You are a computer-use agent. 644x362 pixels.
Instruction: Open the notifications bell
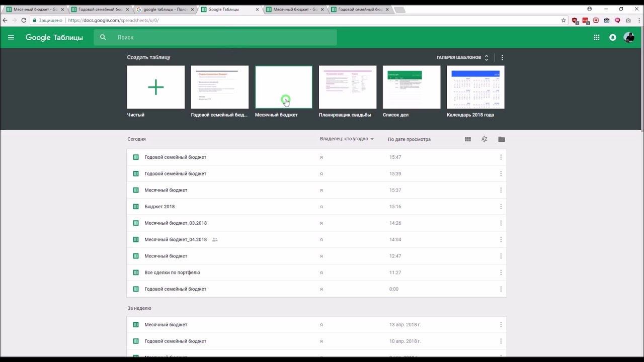coord(612,37)
